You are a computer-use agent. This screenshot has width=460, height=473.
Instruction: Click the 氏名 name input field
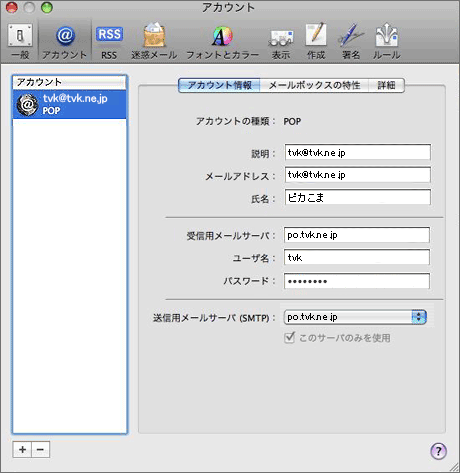[358, 198]
